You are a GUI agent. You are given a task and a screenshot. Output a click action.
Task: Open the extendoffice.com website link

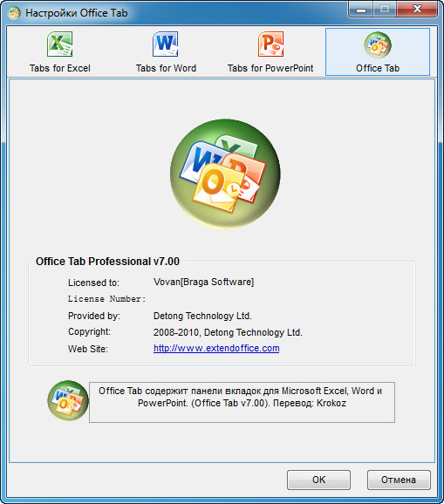[216, 348]
